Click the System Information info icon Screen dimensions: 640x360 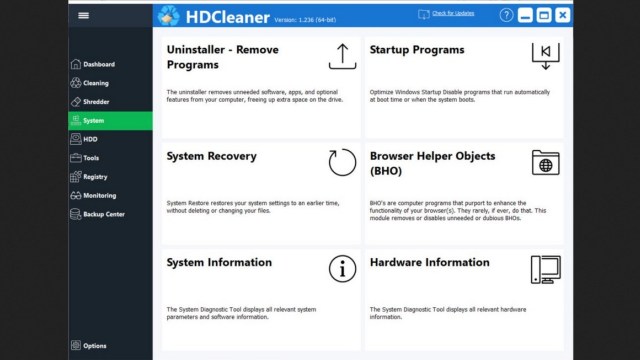(342, 269)
